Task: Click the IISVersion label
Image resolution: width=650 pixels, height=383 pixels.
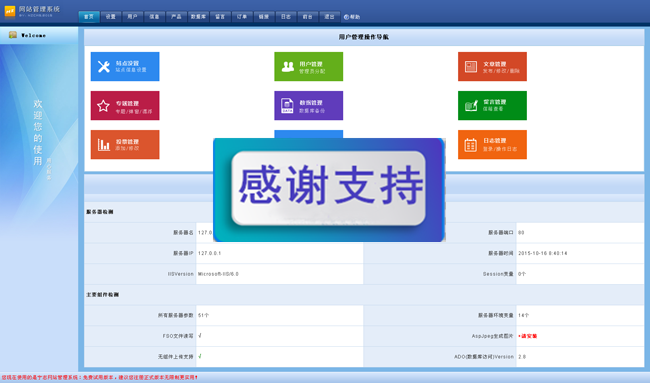Action: (180, 274)
